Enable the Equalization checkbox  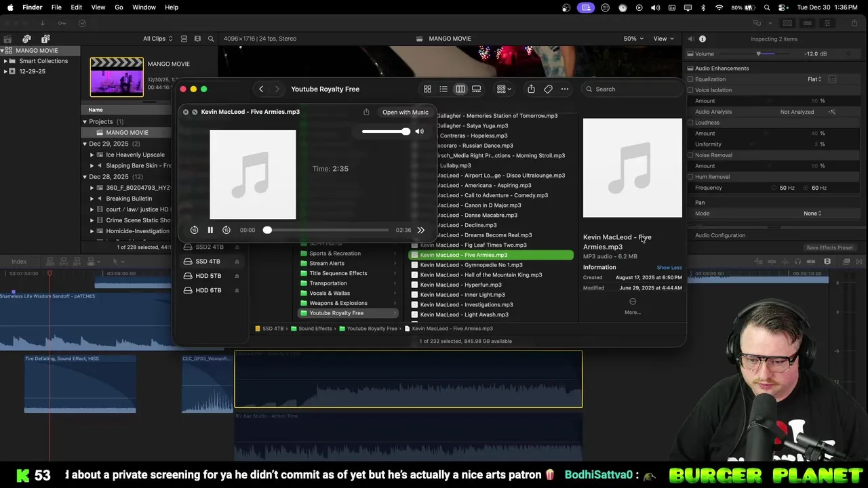point(690,79)
